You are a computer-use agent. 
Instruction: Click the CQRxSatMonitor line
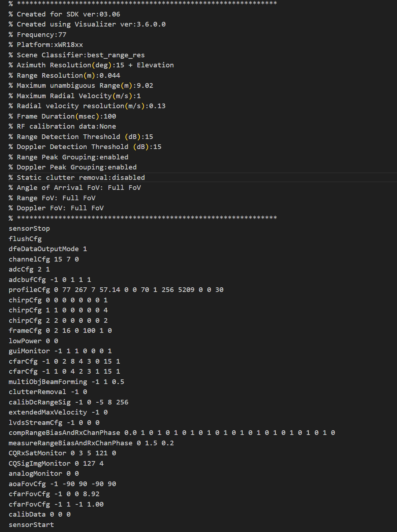pyautogui.click(x=62, y=453)
